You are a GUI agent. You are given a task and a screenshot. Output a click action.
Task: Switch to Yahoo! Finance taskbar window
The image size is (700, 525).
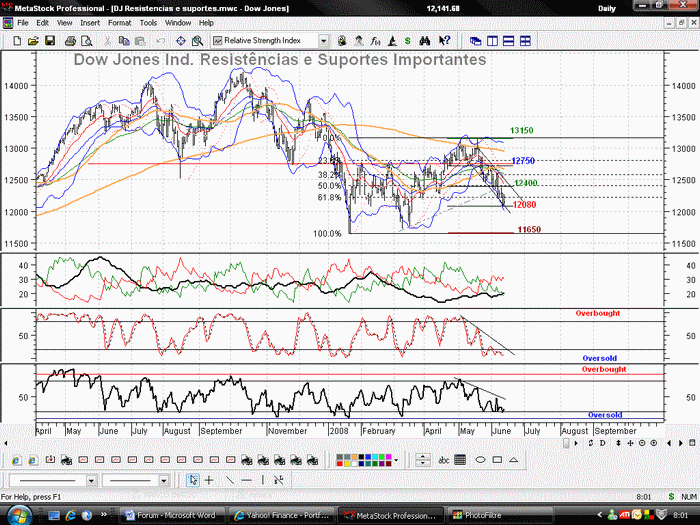click(x=281, y=515)
